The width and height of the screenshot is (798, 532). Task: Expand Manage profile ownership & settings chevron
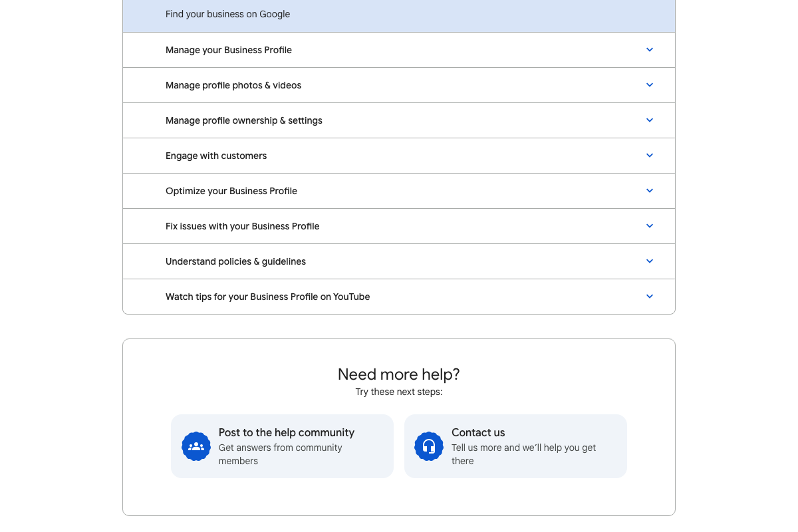pyautogui.click(x=650, y=120)
